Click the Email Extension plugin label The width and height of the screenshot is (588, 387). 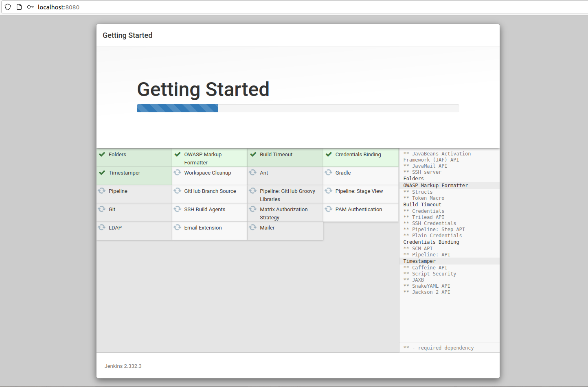click(x=203, y=228)
